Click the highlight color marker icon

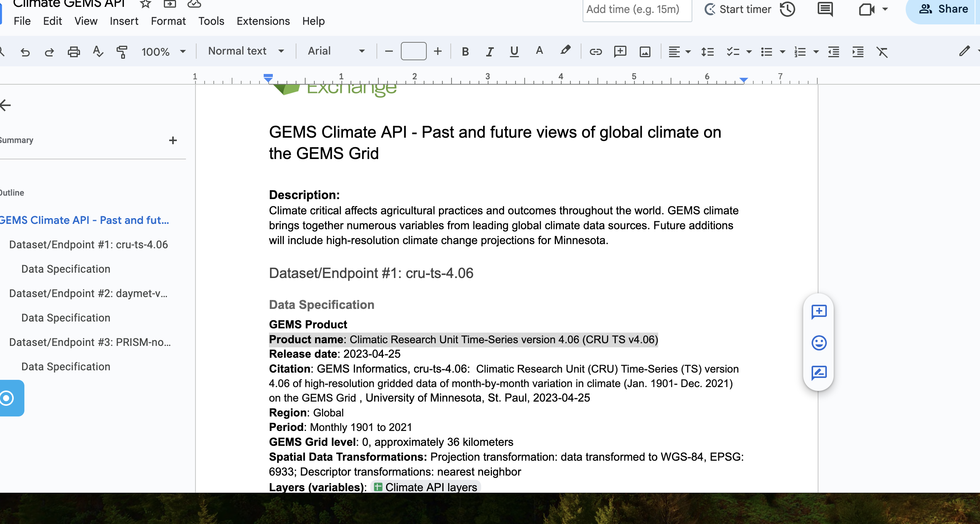pyautogui.click(x=565, y=51)
